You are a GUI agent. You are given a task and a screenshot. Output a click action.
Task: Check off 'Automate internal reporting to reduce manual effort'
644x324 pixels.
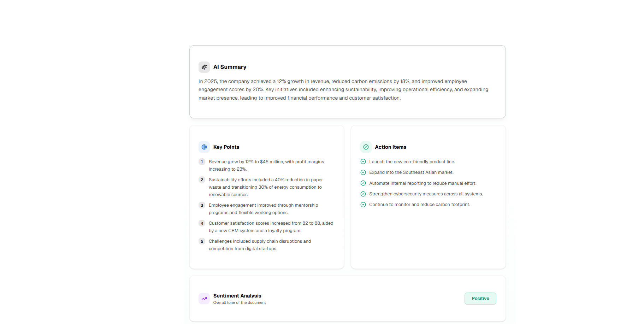coord(363,183)
